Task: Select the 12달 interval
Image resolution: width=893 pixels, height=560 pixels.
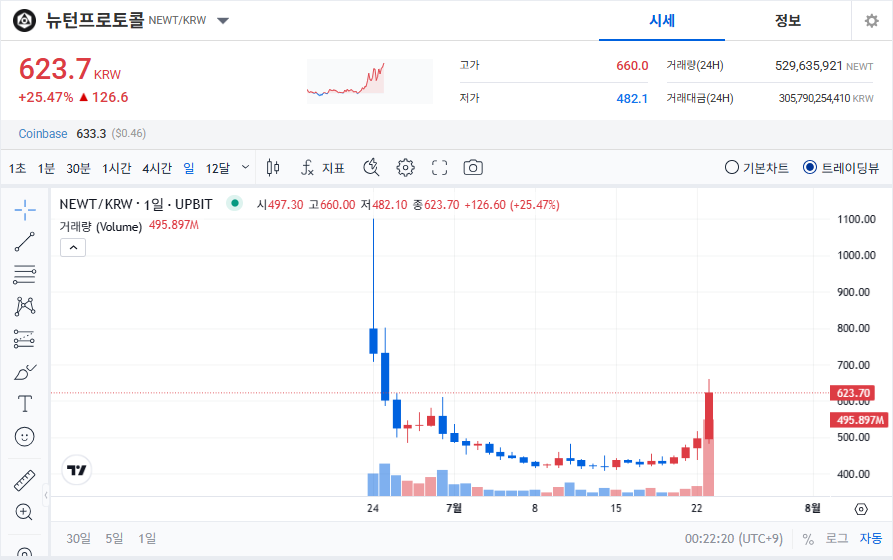Action: (218, 169)
